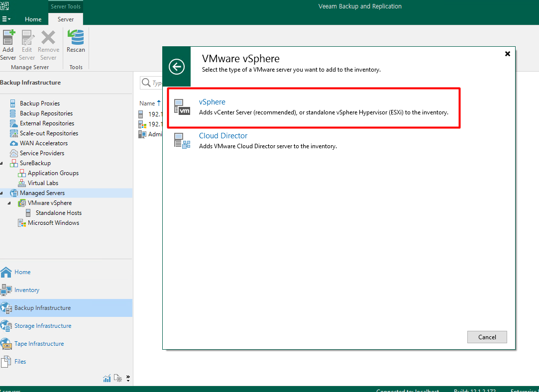
Task: Select the first 192.1 server row
Action: (151, 114)
